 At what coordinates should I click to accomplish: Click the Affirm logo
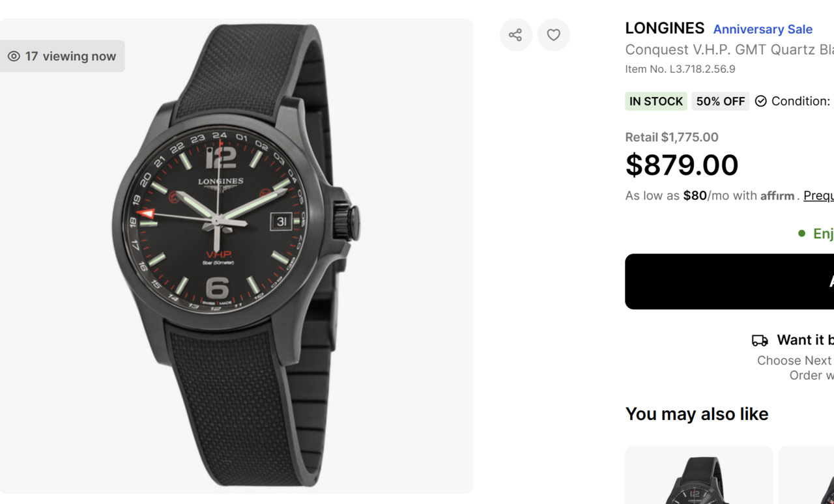coord(777,196)
